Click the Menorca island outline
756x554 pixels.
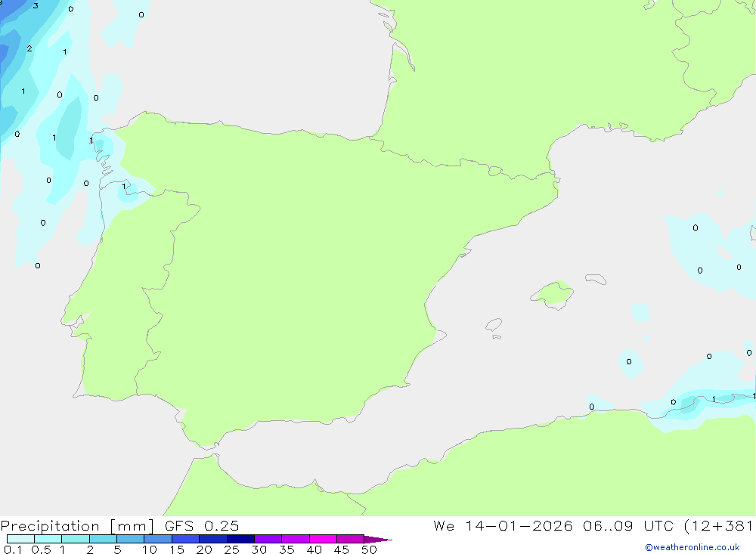click(x=596, y=279)
